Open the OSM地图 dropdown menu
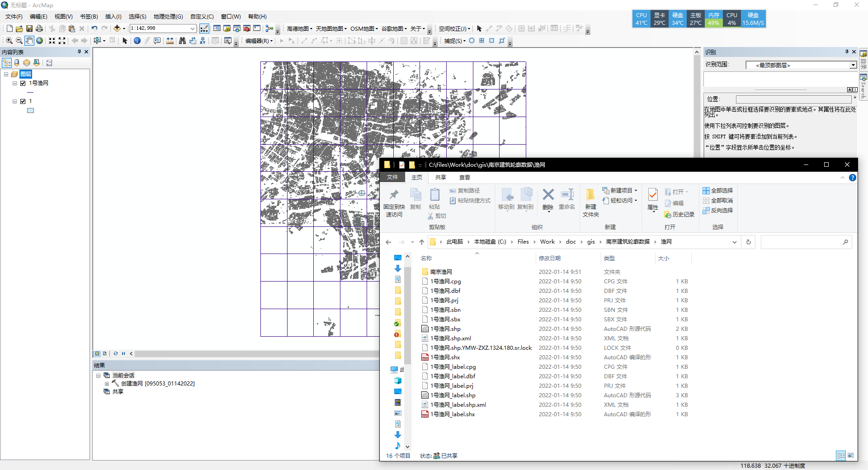Screen dimensions: 868x470 [x=364, y=28]
